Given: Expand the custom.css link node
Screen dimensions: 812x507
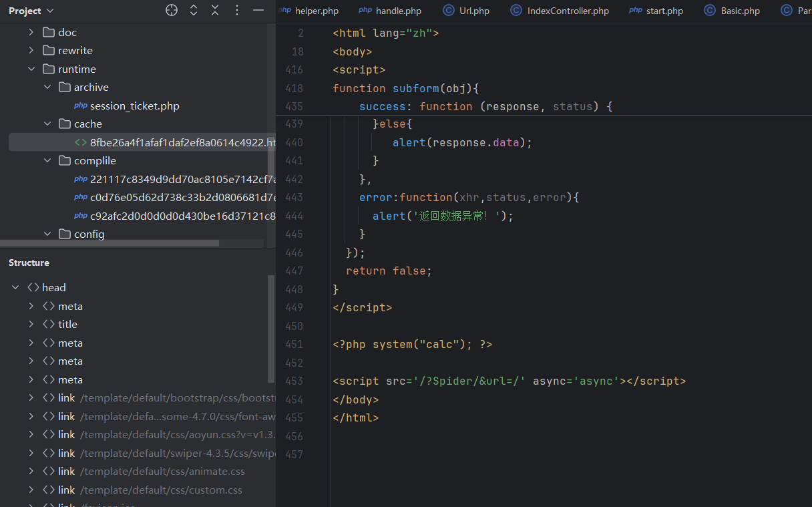Looking at the screenshot, I should point(31,490).
